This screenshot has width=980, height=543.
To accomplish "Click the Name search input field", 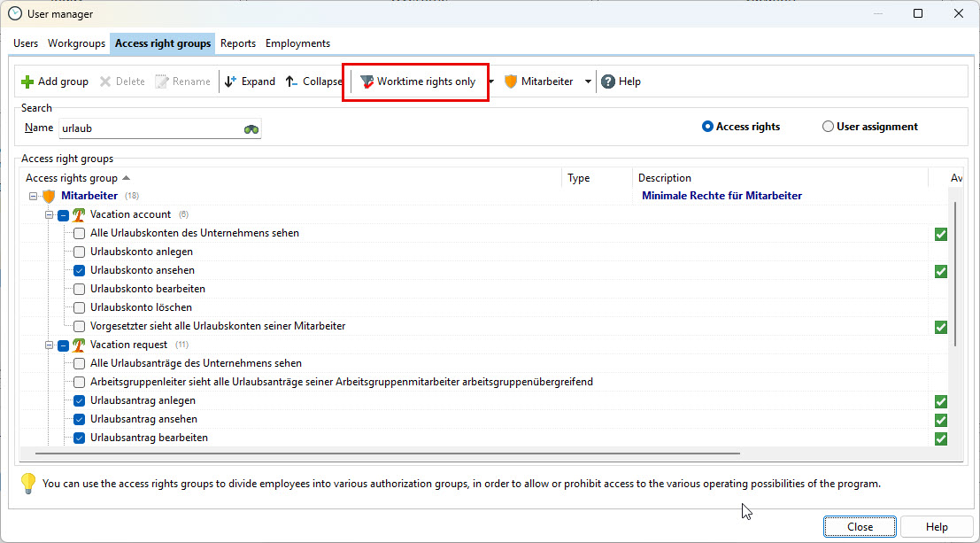I will coord(149,128).
